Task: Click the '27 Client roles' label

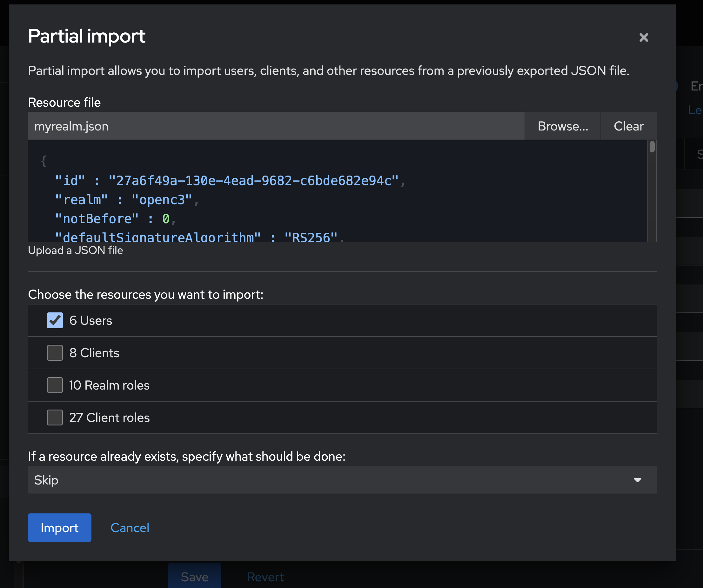Action: click(x=110, y=418)
